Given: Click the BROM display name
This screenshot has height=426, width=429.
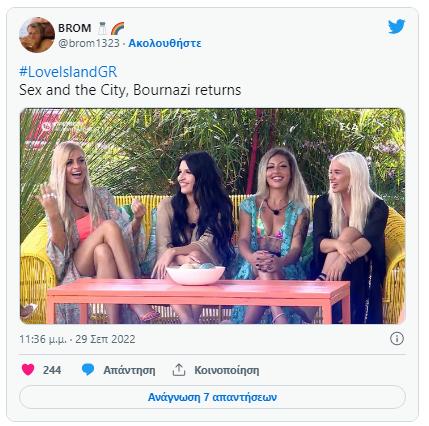Looking at the screenshot, I should pyautogui.click(x=75, y=28).
